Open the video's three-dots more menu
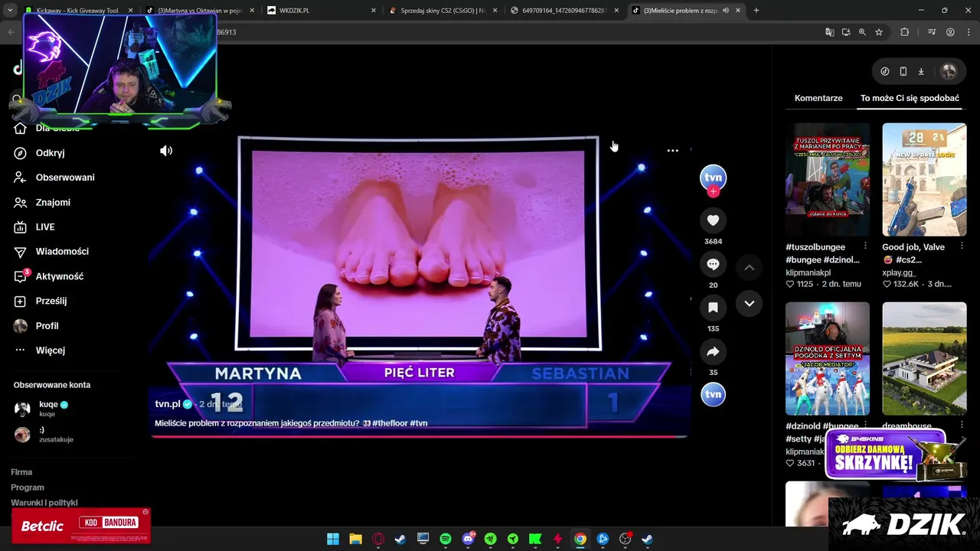This screenshot has width=980, height=551. point(672,151)
